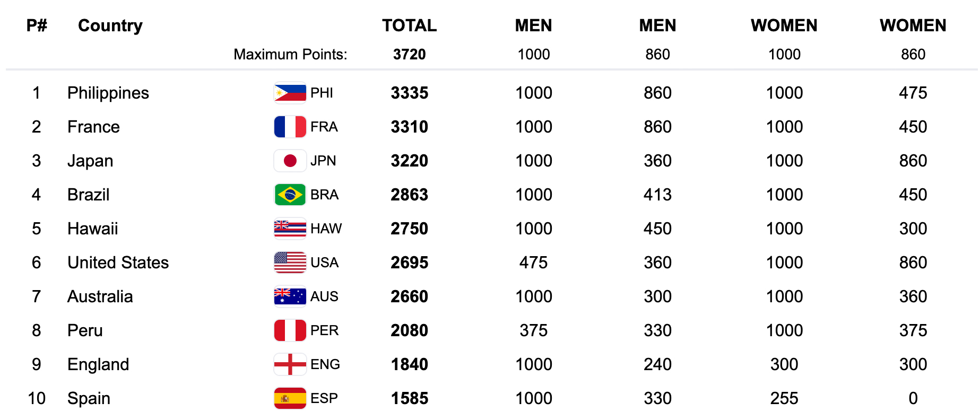The width and height of the screenshot is (980, 420).
Task: Click the ESP country code label
Action: point(324,398)
